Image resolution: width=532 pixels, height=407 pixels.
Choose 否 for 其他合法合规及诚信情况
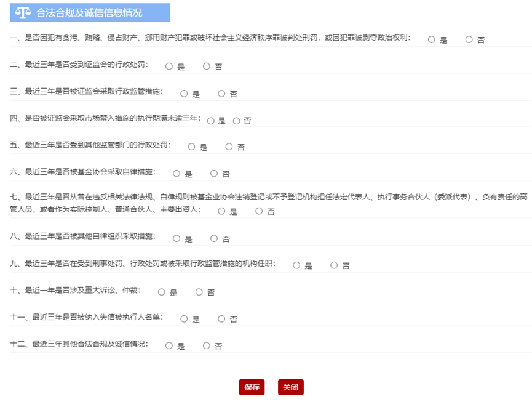tap(206, 345)
